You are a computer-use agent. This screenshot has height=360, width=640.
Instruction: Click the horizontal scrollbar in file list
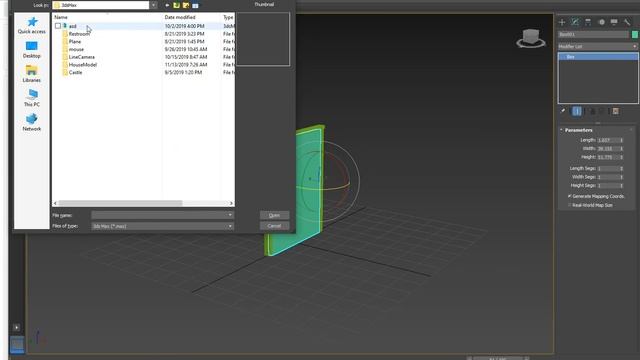120,203
